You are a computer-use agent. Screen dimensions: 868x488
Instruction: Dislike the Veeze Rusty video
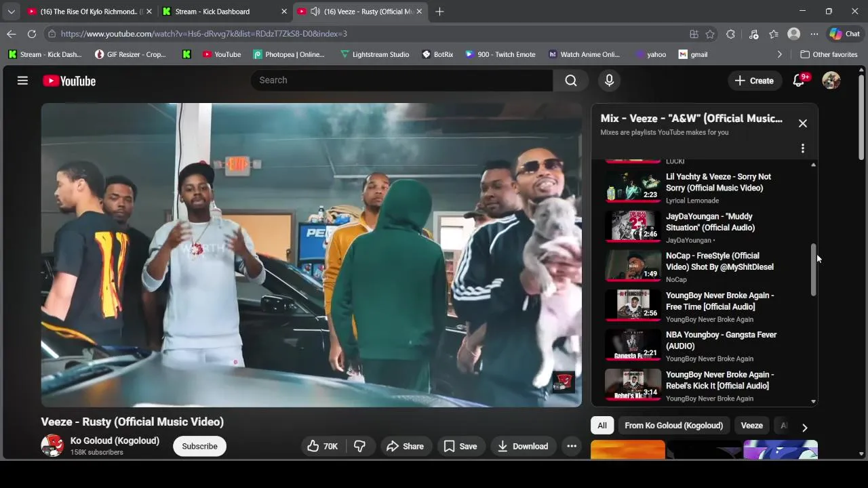click(x=360, y=446)
